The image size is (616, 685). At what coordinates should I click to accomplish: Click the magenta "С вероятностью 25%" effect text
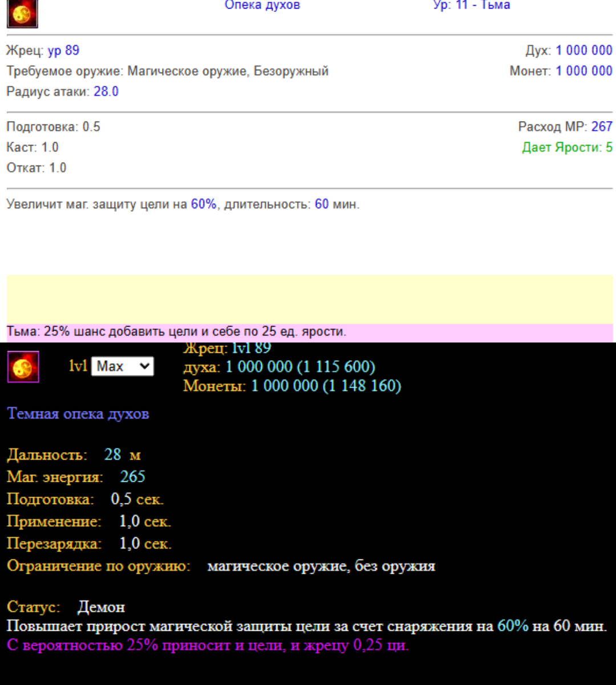click(x=208, y=646)
